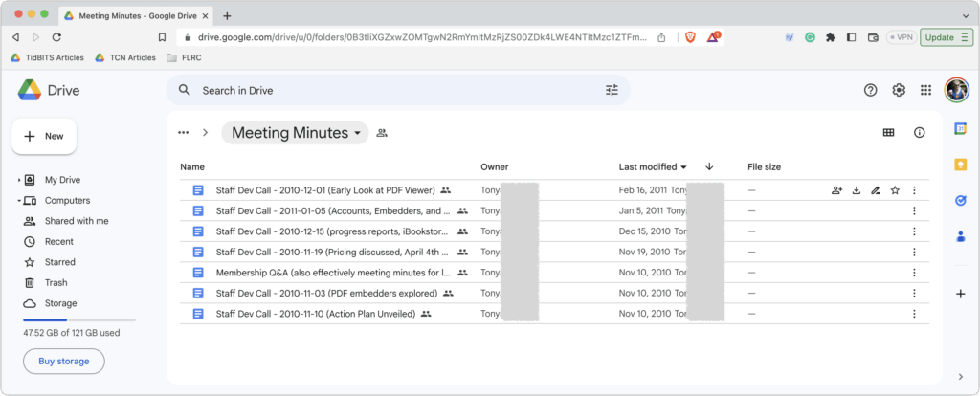Click the help question mark icon
The image size is (980, 396).
(870, 90)
